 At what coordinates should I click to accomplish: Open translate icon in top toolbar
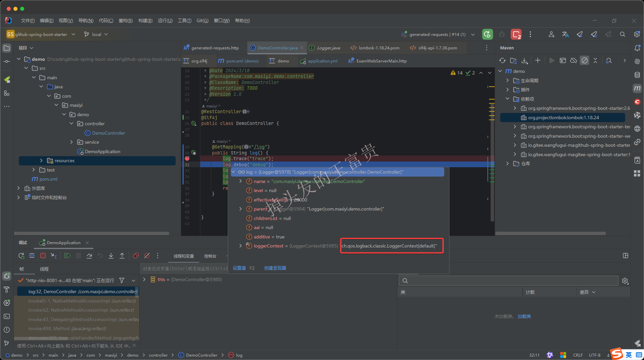coord(566,34)
